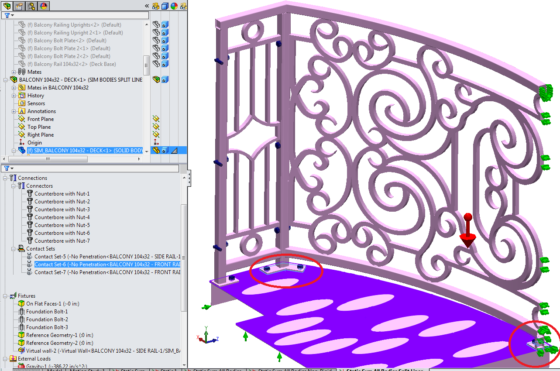Expand the Mates folder
Viewport: 560px width, 371px height.
(14, 72)
